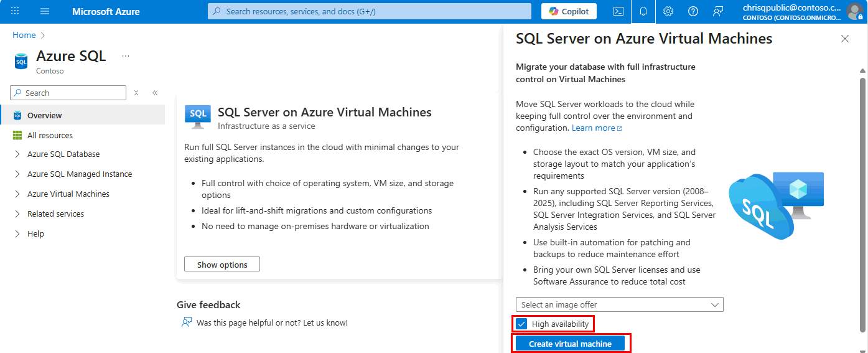
Task: Open the hamburger portal menu
Action: tap(45, 11)
